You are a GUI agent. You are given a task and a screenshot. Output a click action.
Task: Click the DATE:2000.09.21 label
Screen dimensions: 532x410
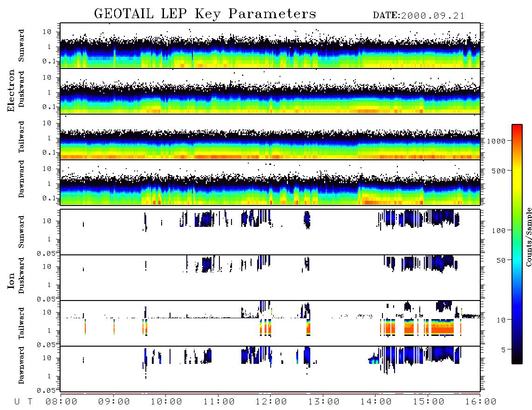[x=418, y=16]
